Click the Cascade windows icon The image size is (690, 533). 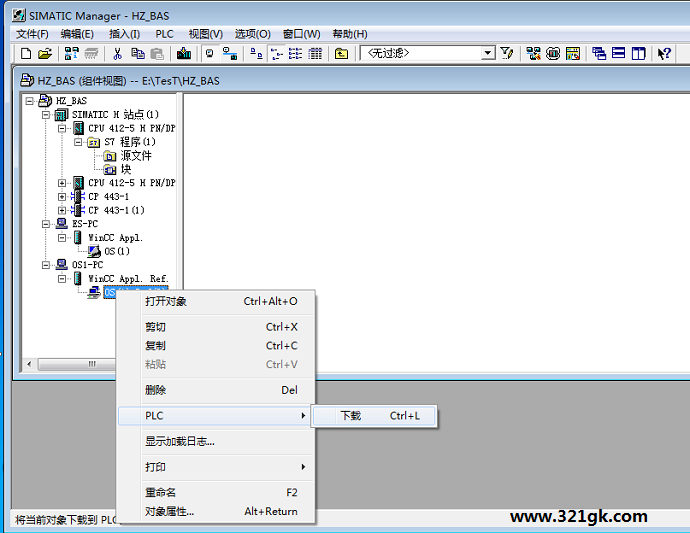click(x=599, y=54)
